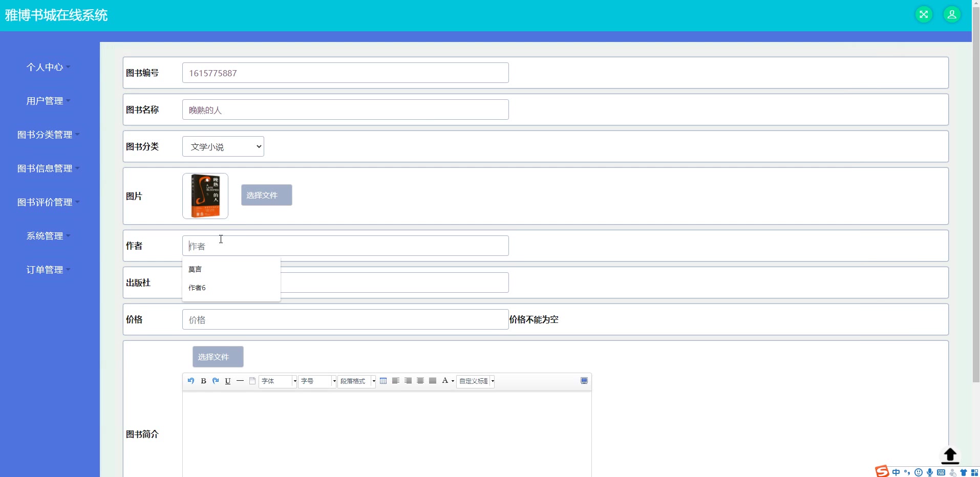Viewport: 980px width, 477px height.
Task: Open the font color dropdown arrow
Action: [453, 381]
